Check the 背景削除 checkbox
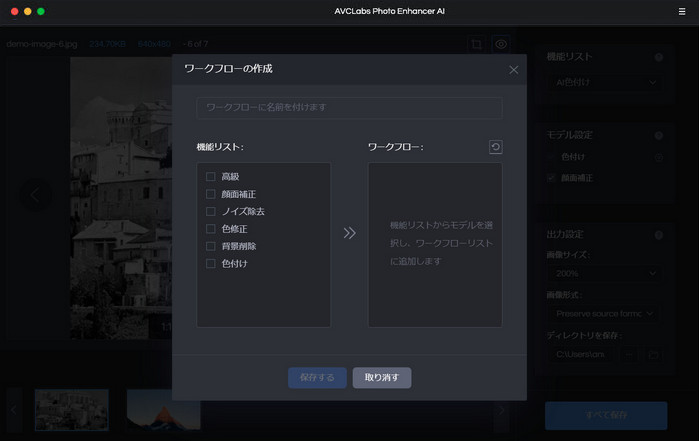Image resolution: width=699 pixels, height=441 pixels. pos(210,246)
